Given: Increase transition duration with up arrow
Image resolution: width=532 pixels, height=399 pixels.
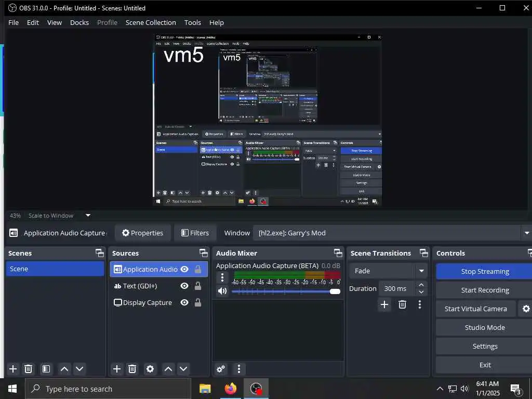Looking at the screenshot, I should point(421,285).
